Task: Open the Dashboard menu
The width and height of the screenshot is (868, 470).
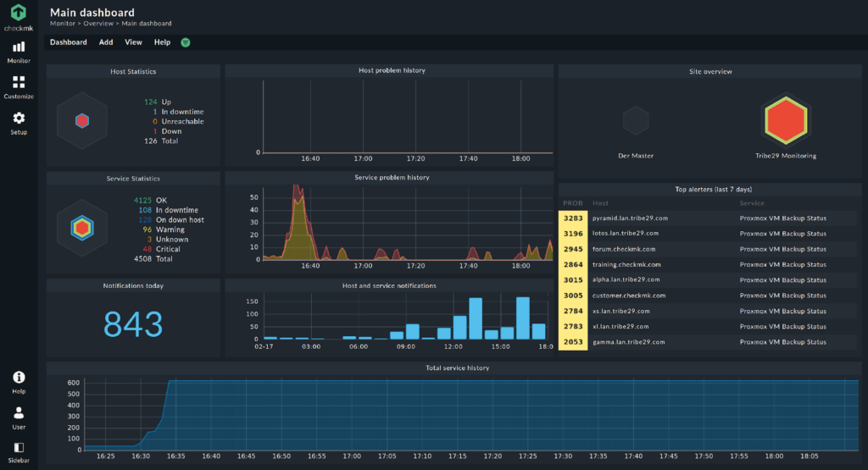Action: 68,42
